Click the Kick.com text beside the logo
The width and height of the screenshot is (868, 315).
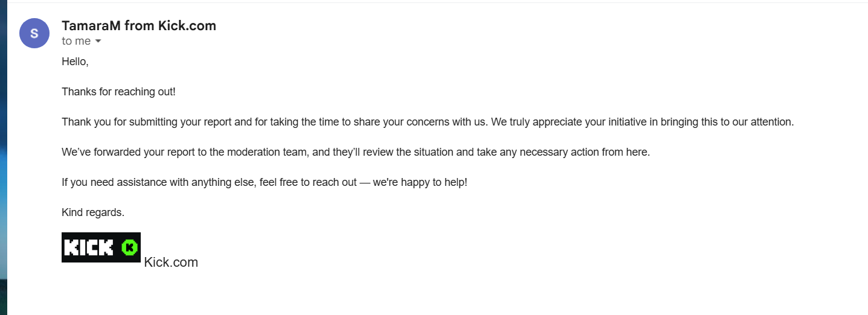[171, 262]
